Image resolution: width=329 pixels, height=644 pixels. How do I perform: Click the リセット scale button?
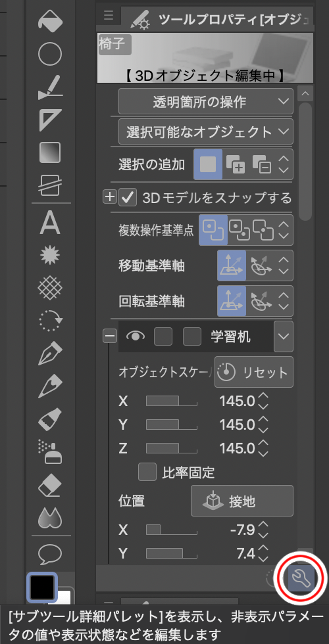click(x=254, y=372)
